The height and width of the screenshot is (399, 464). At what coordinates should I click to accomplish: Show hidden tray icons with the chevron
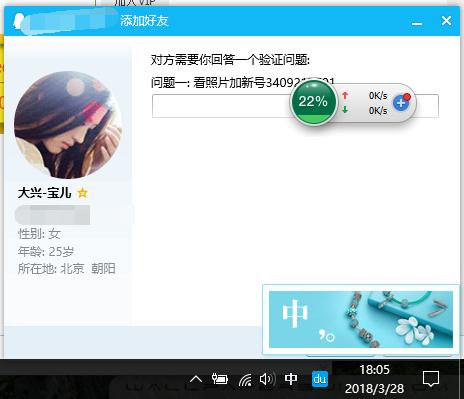coord(196,379)
